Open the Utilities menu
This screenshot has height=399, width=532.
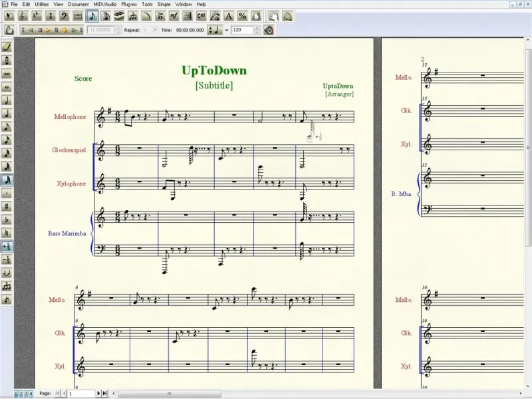tap(42, 4)
